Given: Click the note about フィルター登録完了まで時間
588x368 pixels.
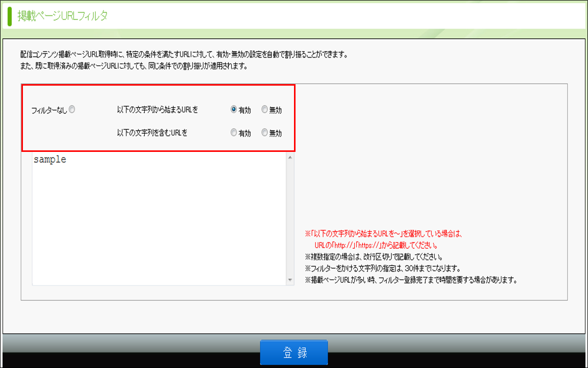Looking at the screenshot, I should [411, 280].
